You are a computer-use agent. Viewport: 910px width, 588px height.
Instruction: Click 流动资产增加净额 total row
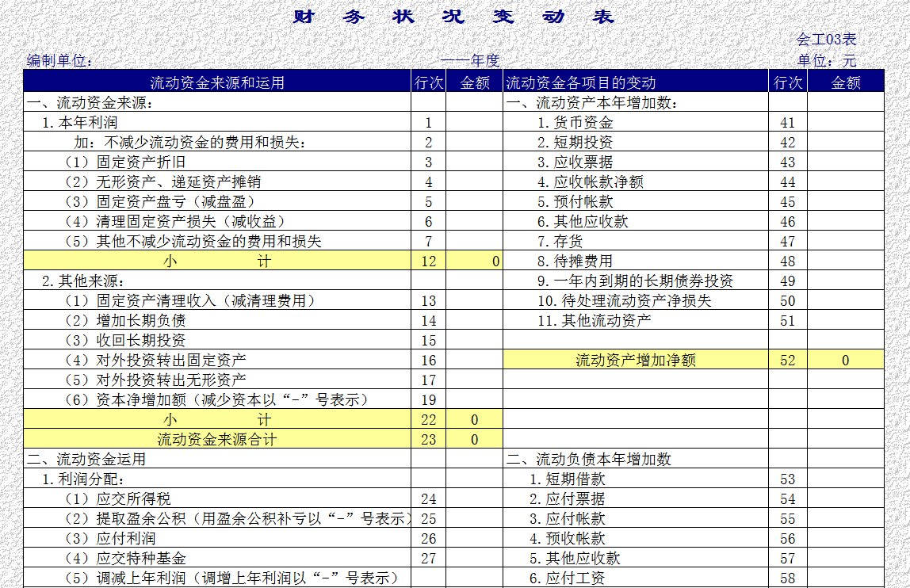636,360
